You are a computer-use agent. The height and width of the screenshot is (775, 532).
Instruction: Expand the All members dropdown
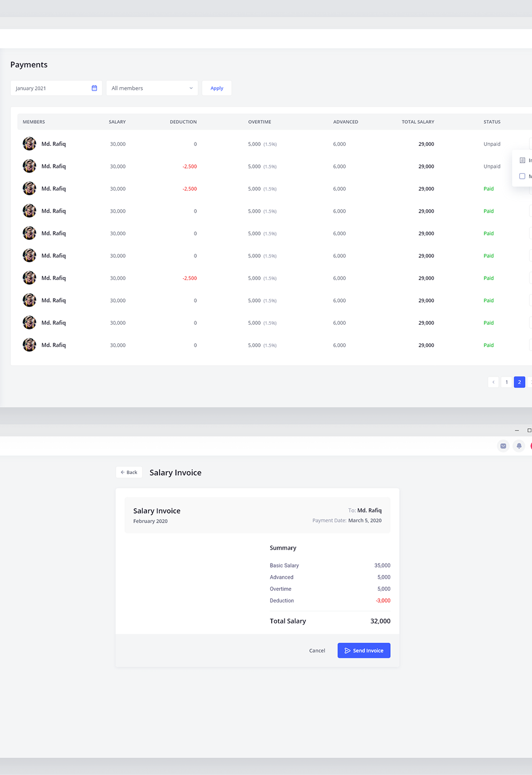152,88
